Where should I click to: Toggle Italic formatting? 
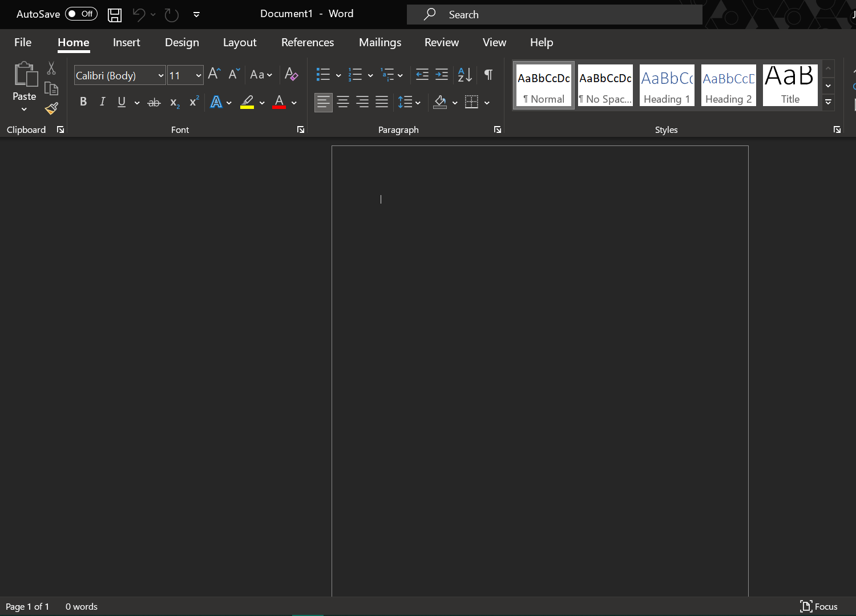tap(103, 102)
